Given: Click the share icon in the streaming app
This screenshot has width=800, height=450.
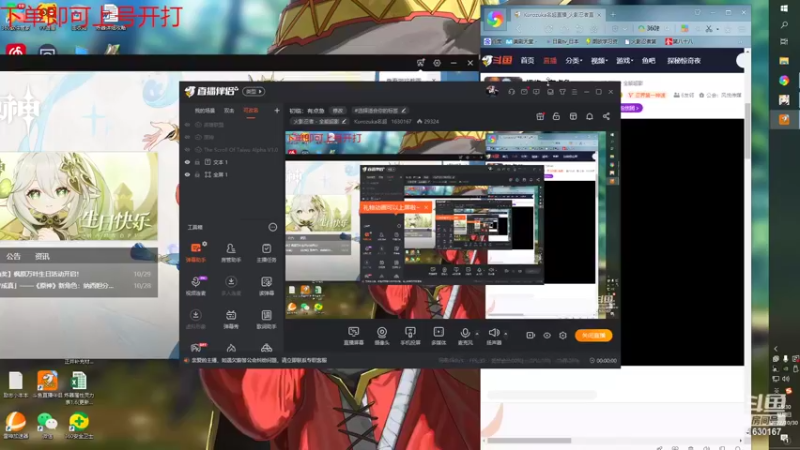Looking at the screenshot, I should pos(606,116).
